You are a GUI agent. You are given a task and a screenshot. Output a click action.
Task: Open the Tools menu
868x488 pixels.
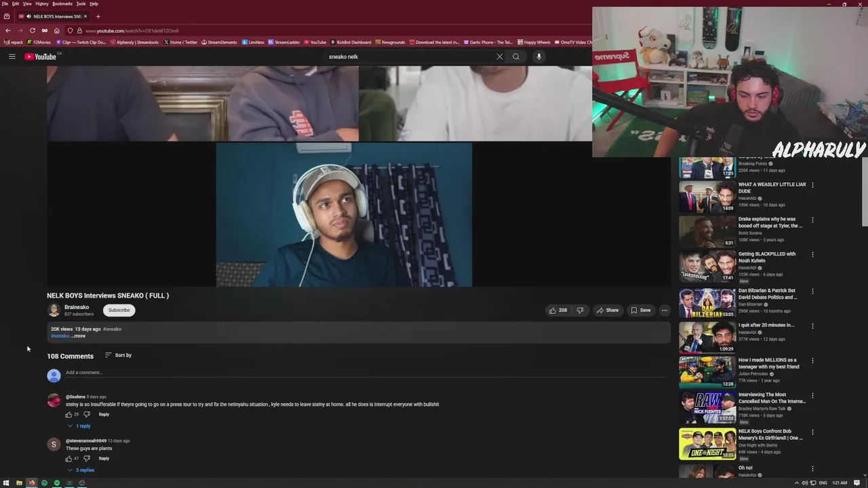point(81,3)
